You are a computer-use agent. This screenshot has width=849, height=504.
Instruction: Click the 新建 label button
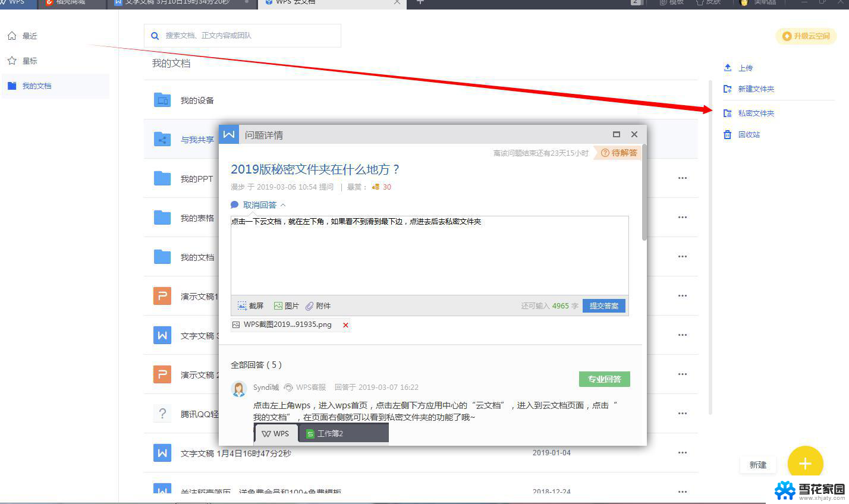coord(758,465)
